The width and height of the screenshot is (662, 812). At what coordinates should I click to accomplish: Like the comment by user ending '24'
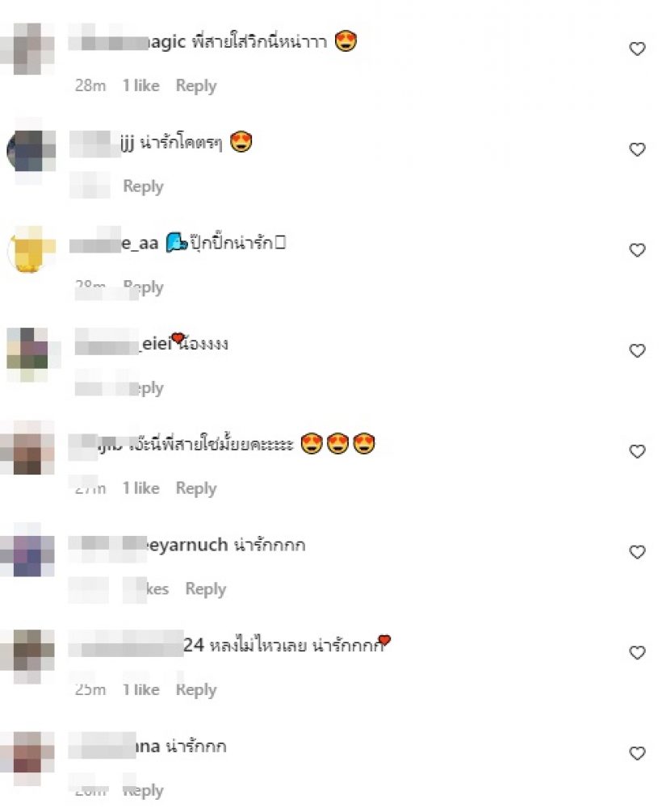point(637,652)
